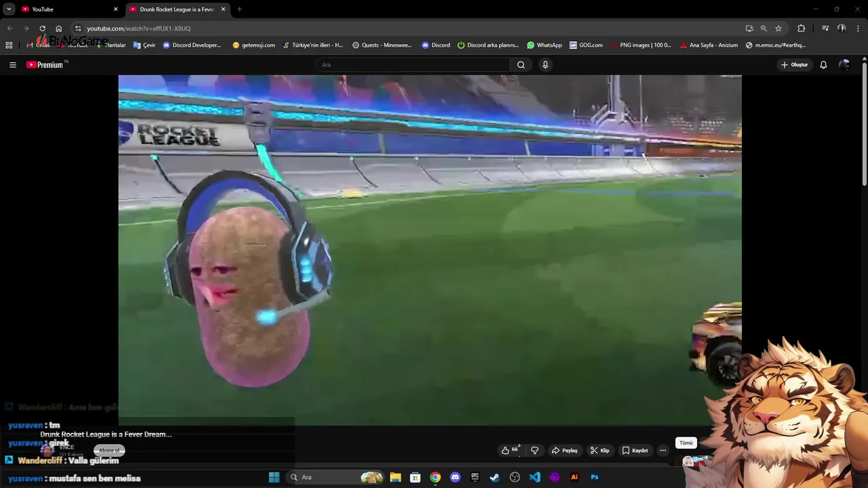Click the Windows taskbar Ara search box

pos(335,477)
